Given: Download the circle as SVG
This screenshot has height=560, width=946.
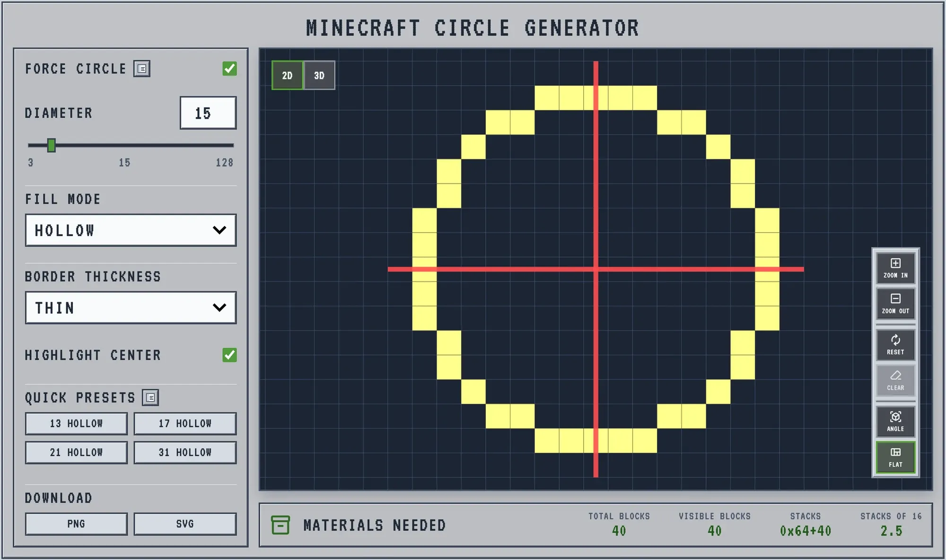Looking at the screenshot, I should click(185, 524).
